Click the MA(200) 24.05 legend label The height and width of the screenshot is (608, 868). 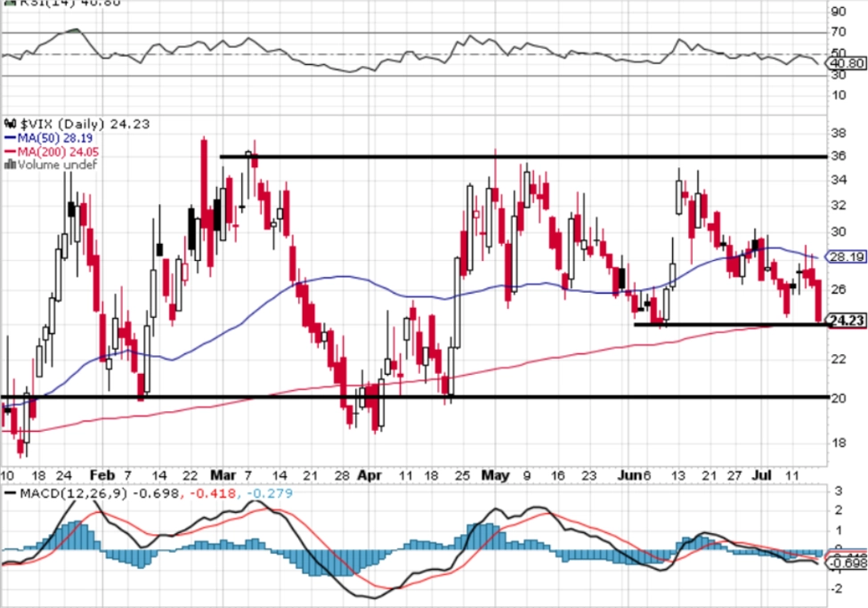tap(58, 151)
